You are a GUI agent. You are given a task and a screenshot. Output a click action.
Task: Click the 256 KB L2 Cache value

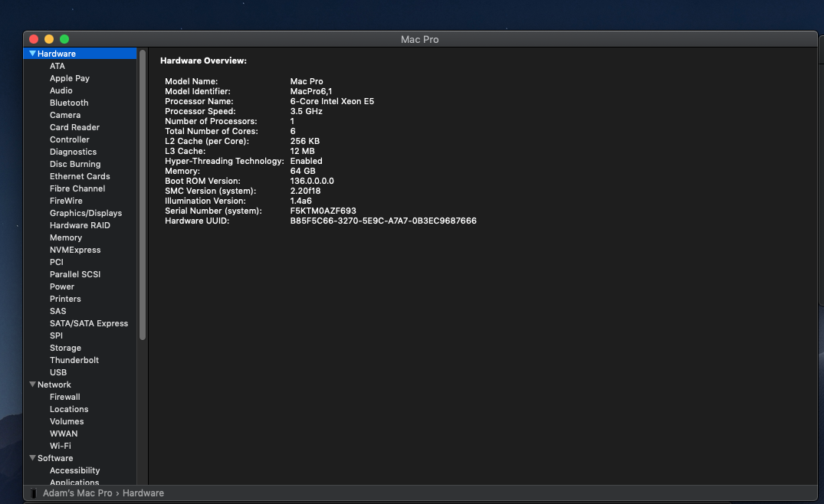tap(305, 141)
